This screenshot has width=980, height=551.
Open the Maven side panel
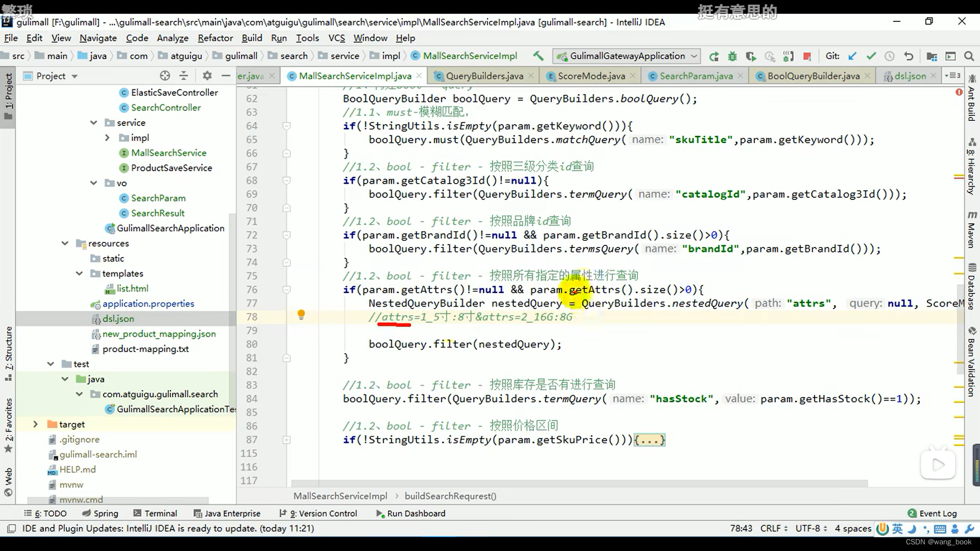point(971,230)
